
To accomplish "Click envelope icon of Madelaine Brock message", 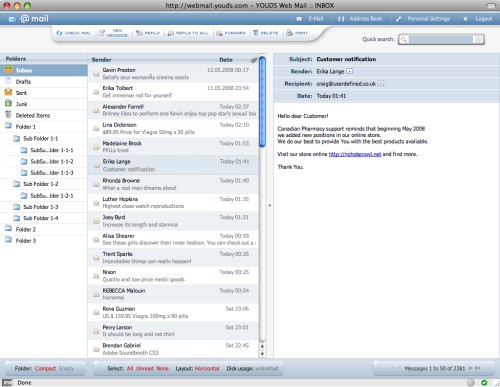I will tap(96, 147).
